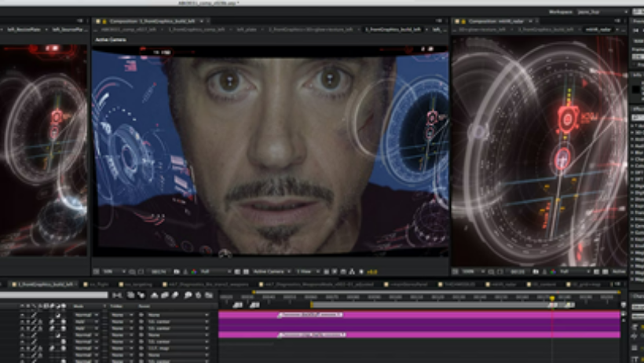Screen dimensions: 644x363
Task: Toggle 3D switch on the '117. map' parented layer
Action: (64, 348)
